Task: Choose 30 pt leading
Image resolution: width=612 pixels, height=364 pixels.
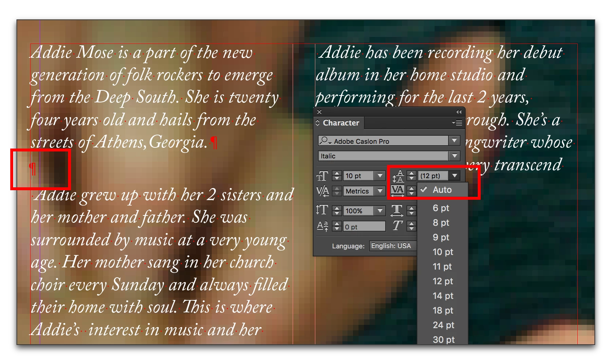Action: coord(443,339)
